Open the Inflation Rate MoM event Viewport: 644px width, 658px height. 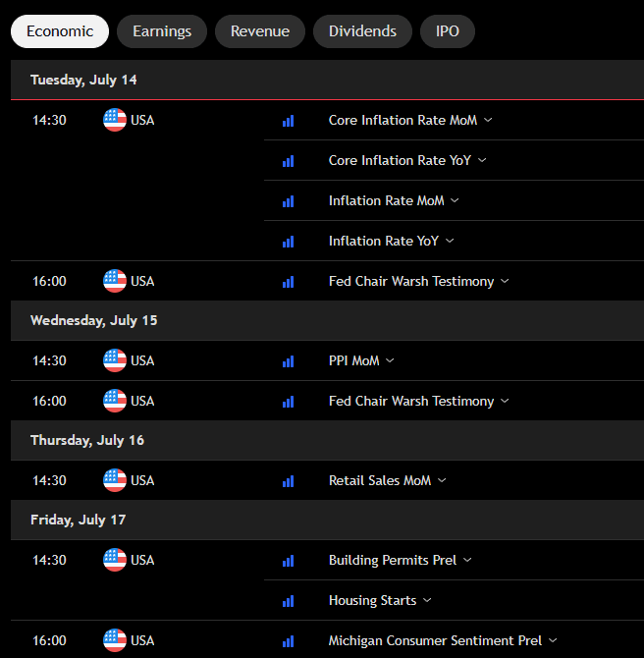click(387, 200)
